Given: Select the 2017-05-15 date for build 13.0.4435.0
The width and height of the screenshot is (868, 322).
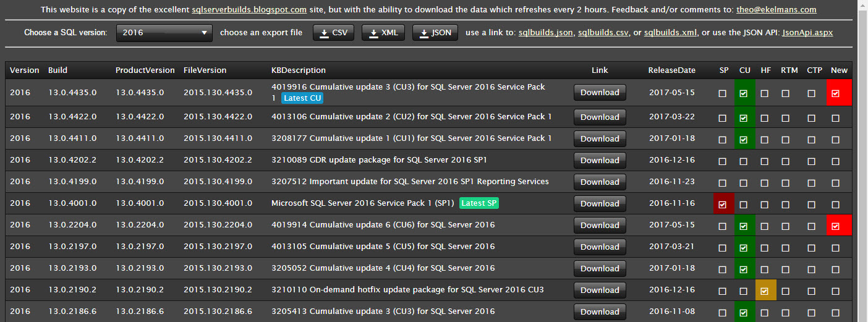Looking at the screenshot, I should click(672, 92).
